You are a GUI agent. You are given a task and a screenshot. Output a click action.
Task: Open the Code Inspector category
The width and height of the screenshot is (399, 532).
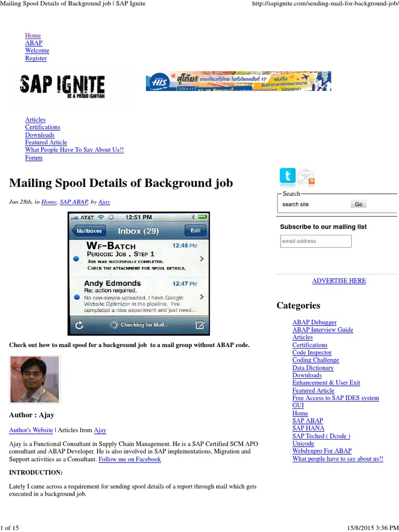tap(312, 353)
